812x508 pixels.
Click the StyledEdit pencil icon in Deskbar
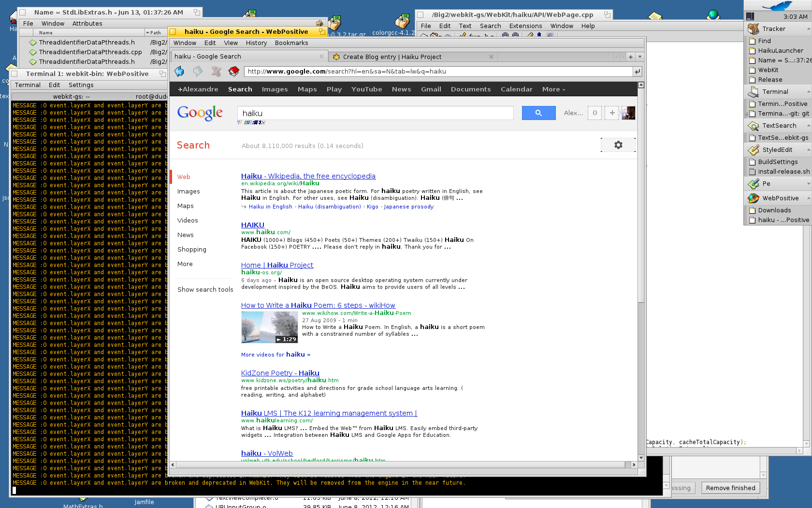753,150
